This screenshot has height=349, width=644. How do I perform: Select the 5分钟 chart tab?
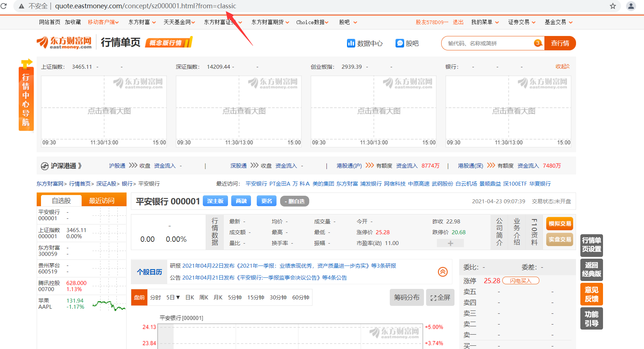coord(235,298)
